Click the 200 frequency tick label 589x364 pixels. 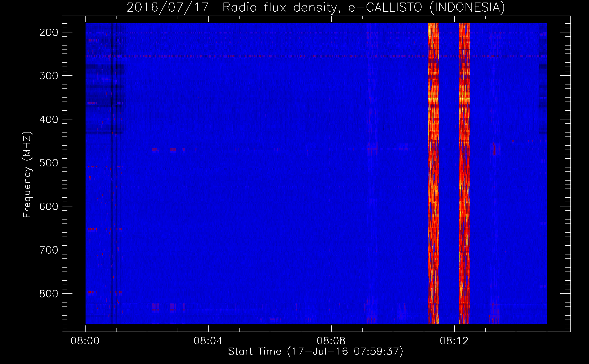(49, 32)
